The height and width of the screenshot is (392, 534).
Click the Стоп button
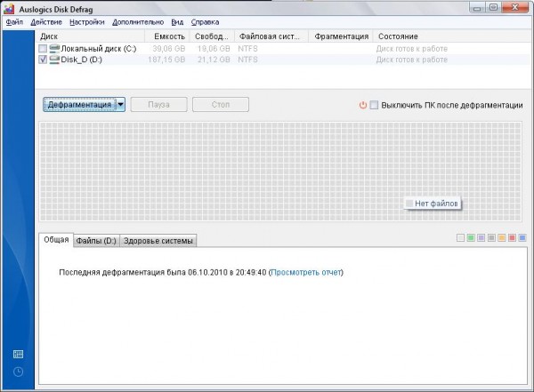coord(221,105)
